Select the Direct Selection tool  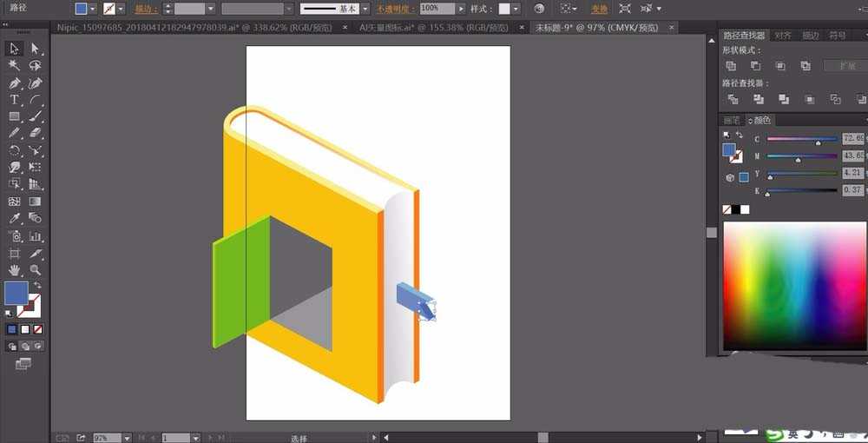[36, 49]
